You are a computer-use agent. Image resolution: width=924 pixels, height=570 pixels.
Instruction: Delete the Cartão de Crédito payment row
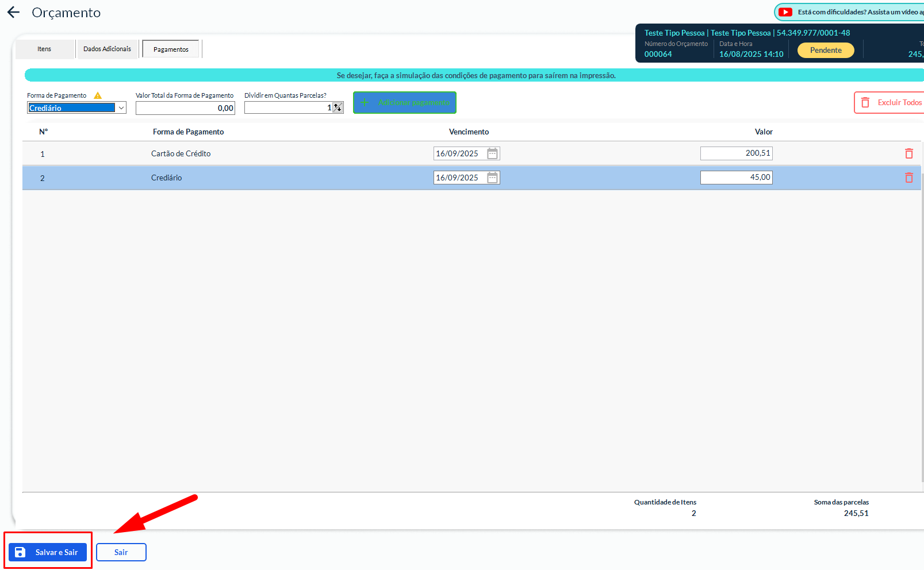click(908, 153)
